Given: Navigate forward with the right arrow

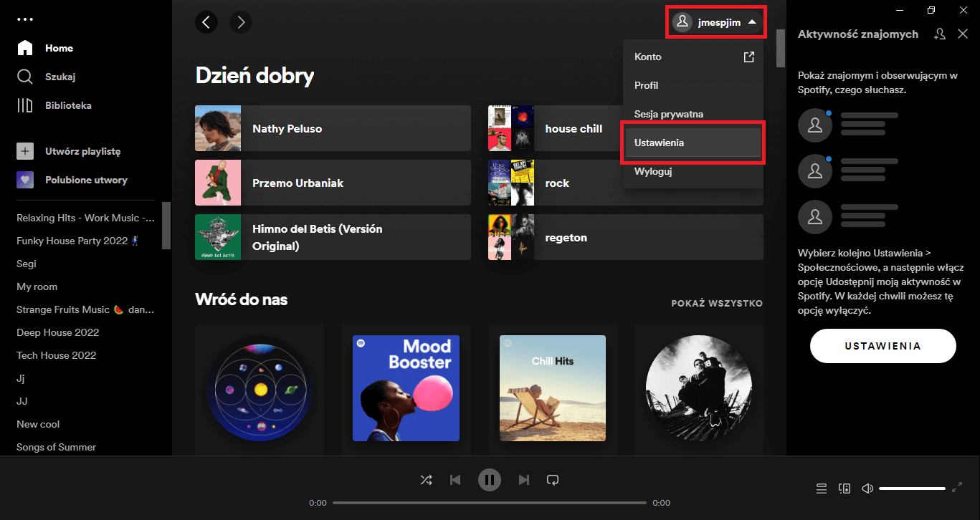Looking at the screenshot, I should pos(241,22).
